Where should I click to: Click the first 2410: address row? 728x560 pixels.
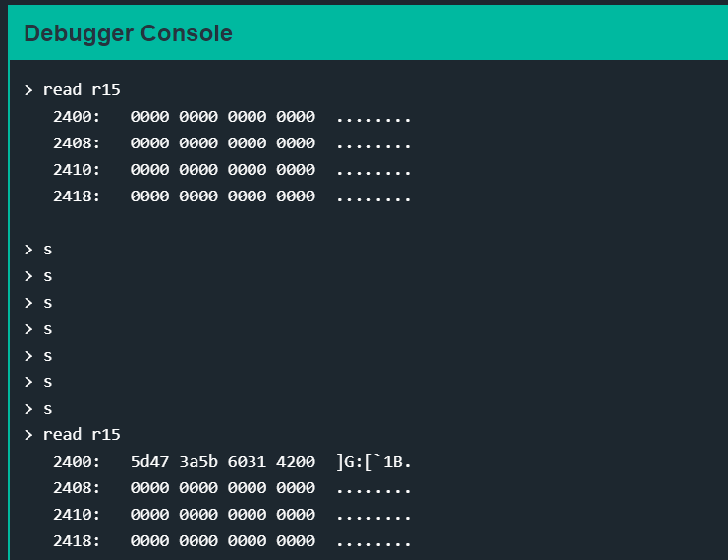231,170
